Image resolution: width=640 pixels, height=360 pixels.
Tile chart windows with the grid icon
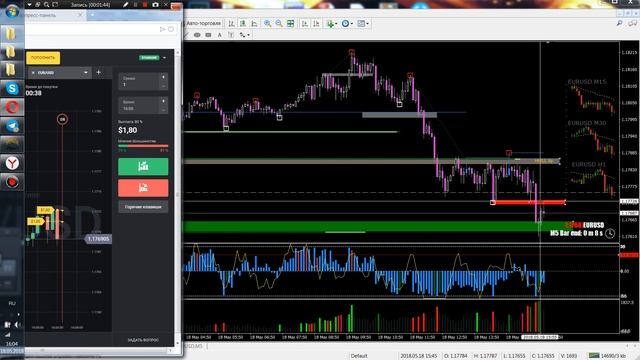click(290, 24)
